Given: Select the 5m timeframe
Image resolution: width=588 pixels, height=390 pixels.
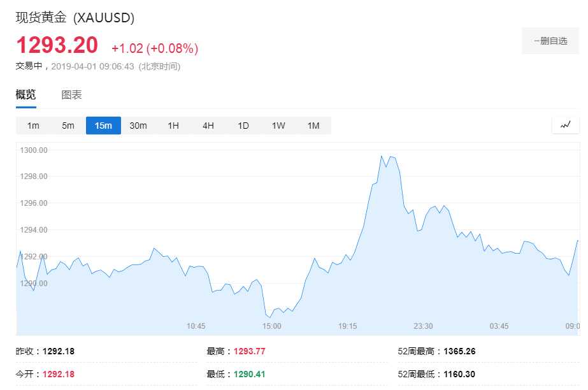Looking at the screenshot, I should pos(68,126).
